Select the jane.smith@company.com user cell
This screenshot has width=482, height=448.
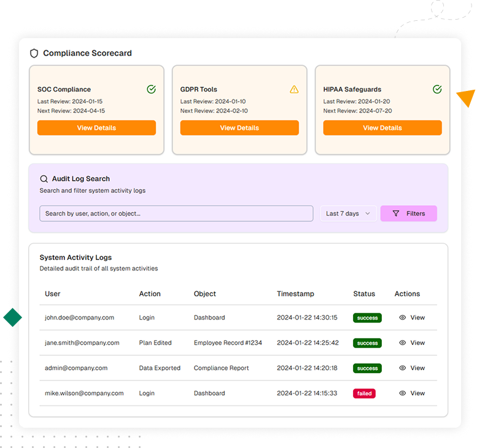click(82, 343)
